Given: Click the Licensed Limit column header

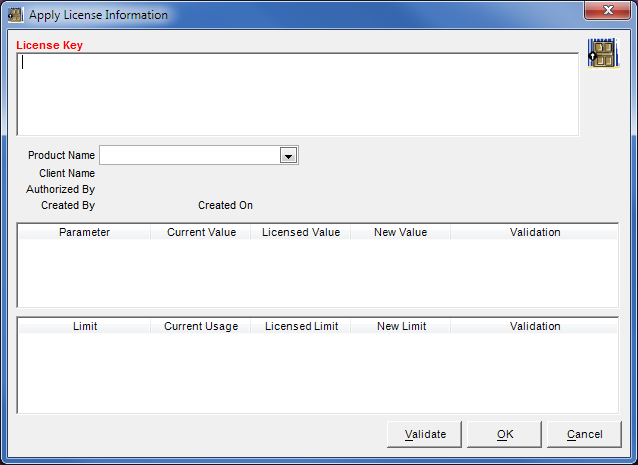Looking at the screenshot, I should pos(301,326).
